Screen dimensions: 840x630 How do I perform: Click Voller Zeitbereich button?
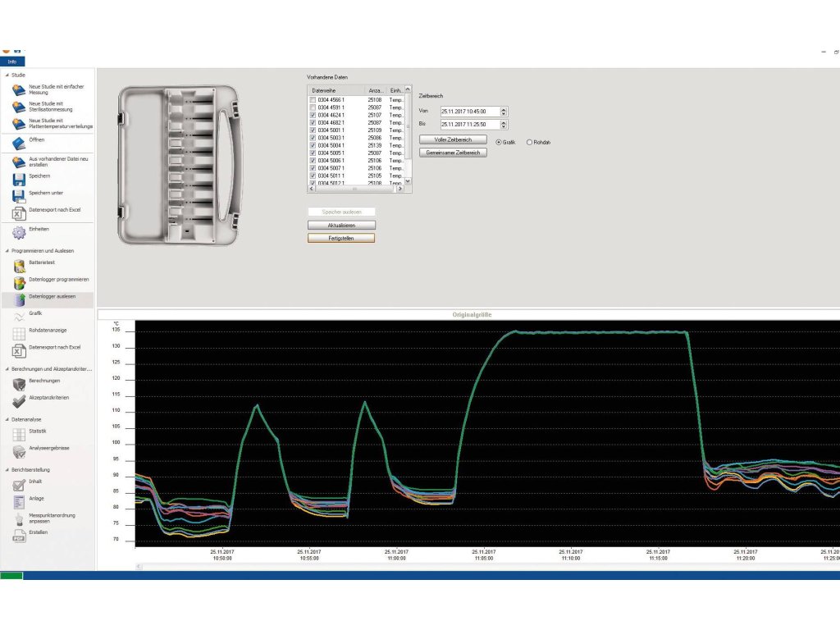[x=453, y=139]
